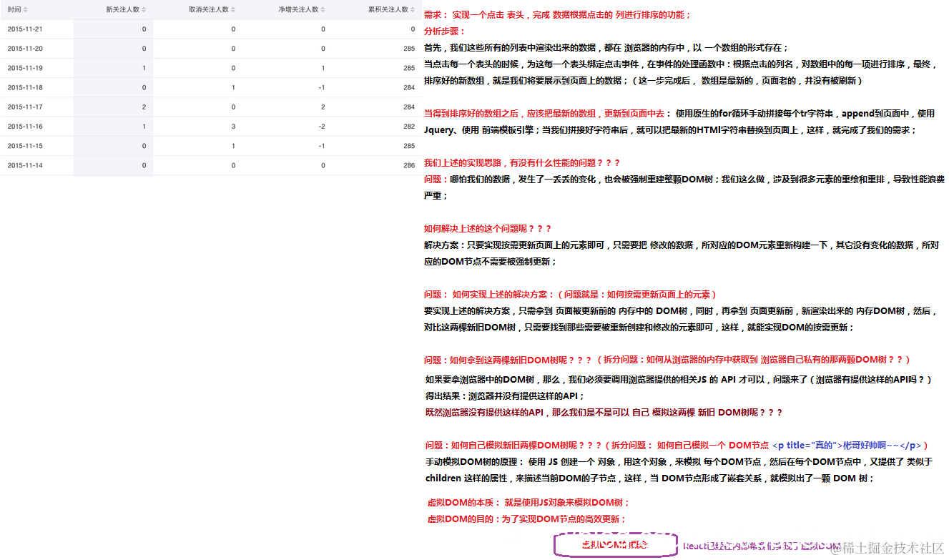Select the 时间 column header label

tap(14, 9)
